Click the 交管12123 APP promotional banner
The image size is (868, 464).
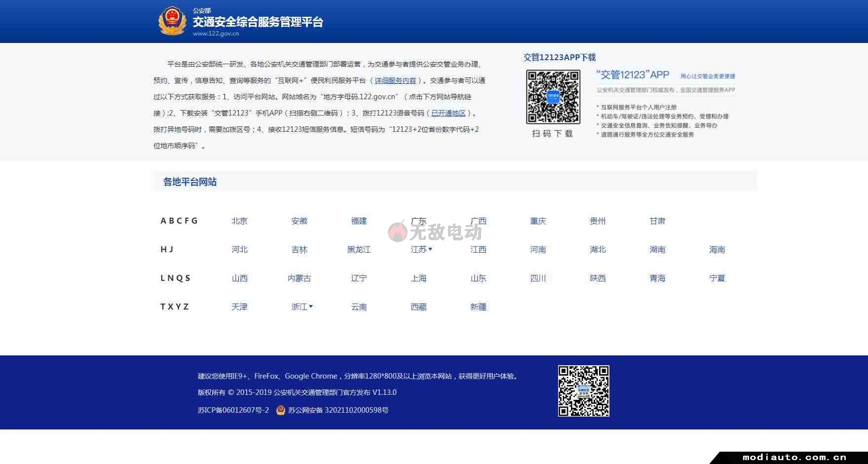pyautogui.click(x=665, y=104)
